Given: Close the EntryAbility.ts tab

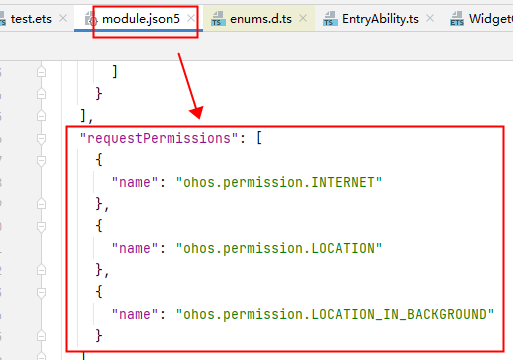Looking at the screenshot, I should click(430, 18).
